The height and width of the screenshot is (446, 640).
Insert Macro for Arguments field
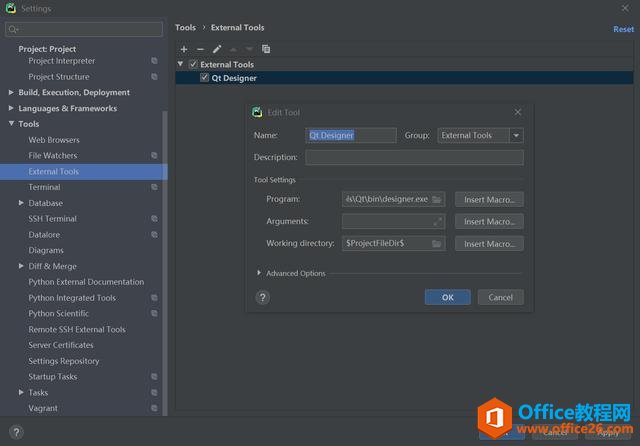coord(489,222)
